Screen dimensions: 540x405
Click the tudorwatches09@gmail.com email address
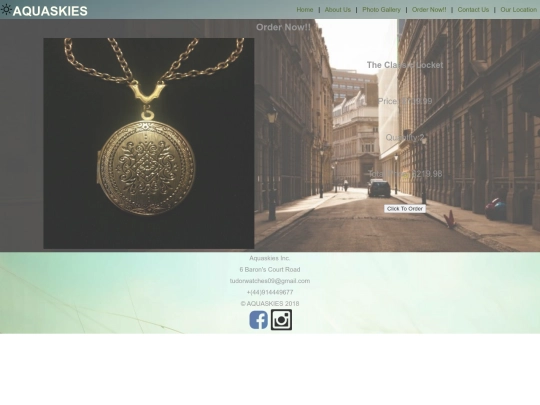coord(270,281)
